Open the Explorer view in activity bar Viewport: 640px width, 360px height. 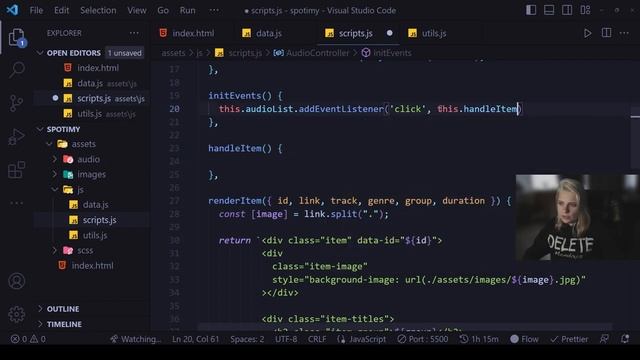coord(17,38)
